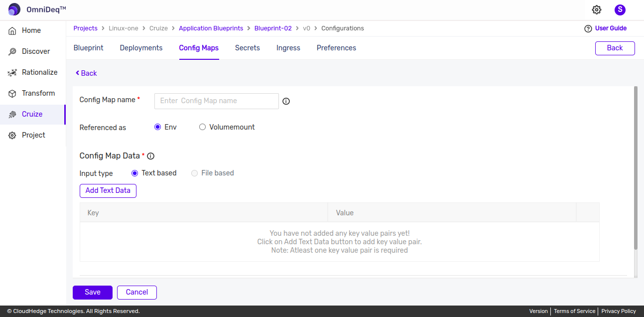This screenshot has height=317, width=644.
Task: Open Project in sidebar
Action: [33, 135]
